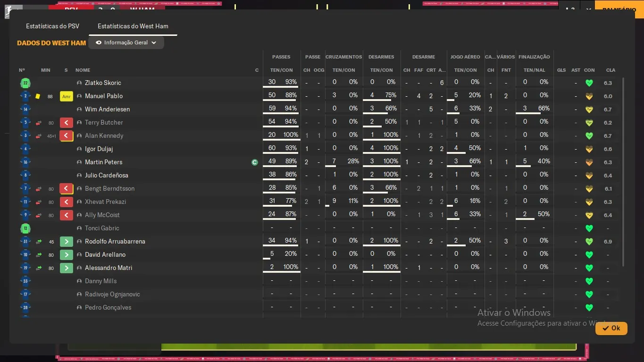Click the TEN/NAL column subheader

[x=534, y=70]
